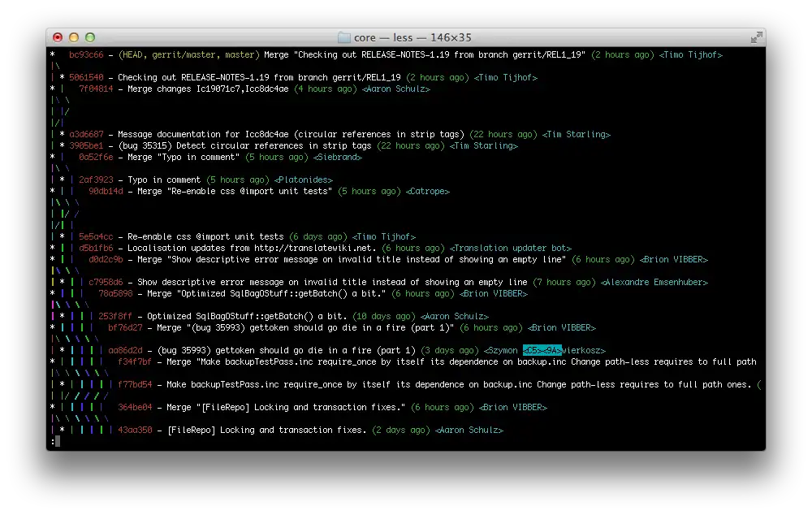Click commit hash 364be04
812x515 pixels.
(x=135, y=408)
